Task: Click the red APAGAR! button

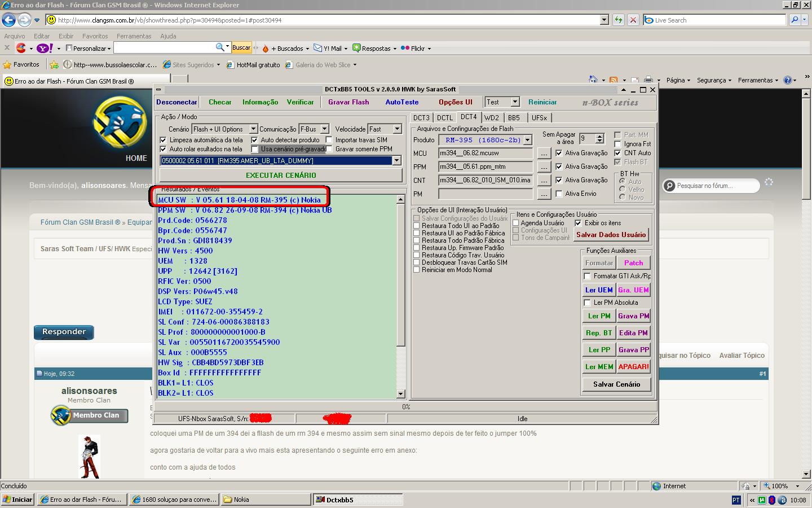Action: click(x=633, y=367)
